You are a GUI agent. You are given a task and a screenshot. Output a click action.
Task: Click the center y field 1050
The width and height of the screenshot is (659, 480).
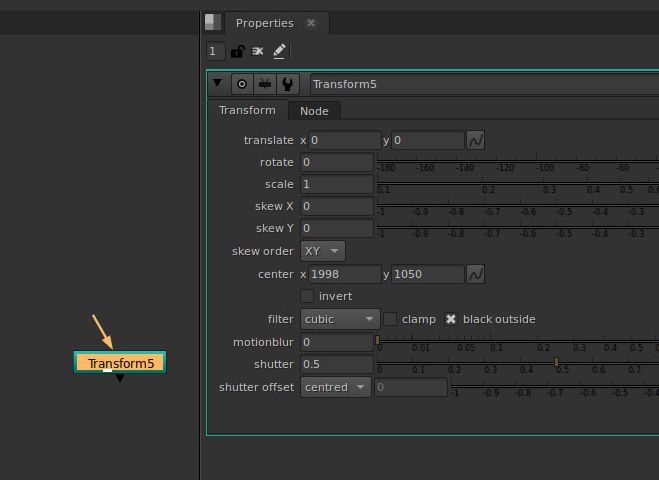[428, 274]
